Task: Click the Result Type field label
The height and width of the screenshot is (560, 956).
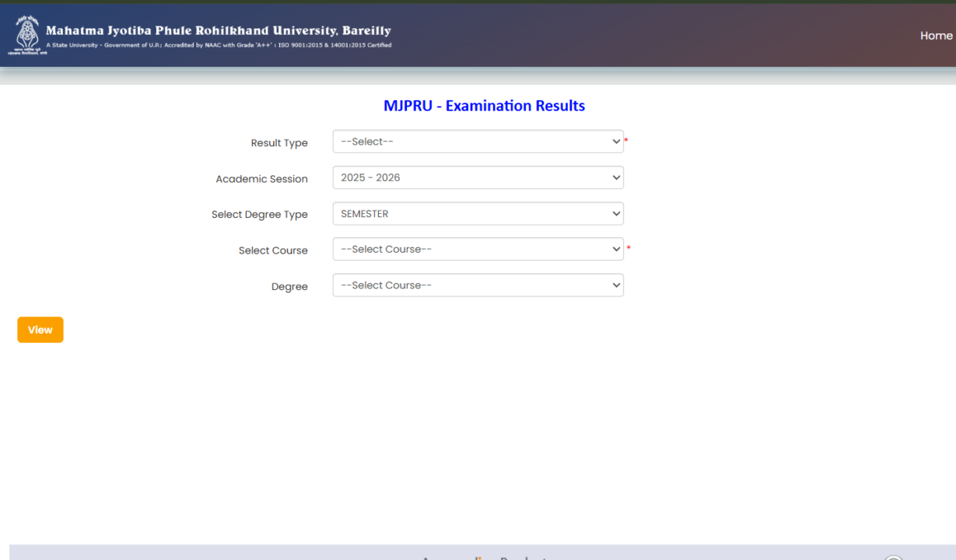Action: point(278,142)
